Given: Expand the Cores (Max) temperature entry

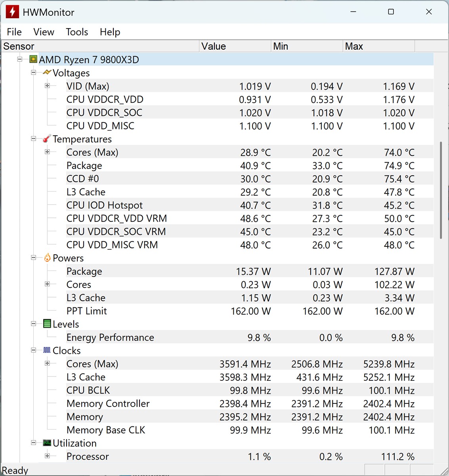Looking at the screenshot, I should [x=48, y=152].
